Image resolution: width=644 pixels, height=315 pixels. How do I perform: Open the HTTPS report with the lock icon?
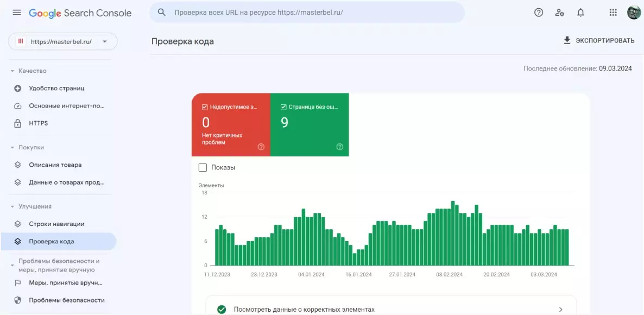(x=17, y=123)
